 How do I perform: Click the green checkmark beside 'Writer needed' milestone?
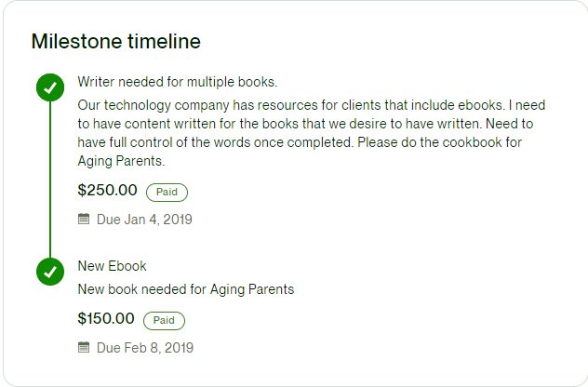[x=50, y=87]
